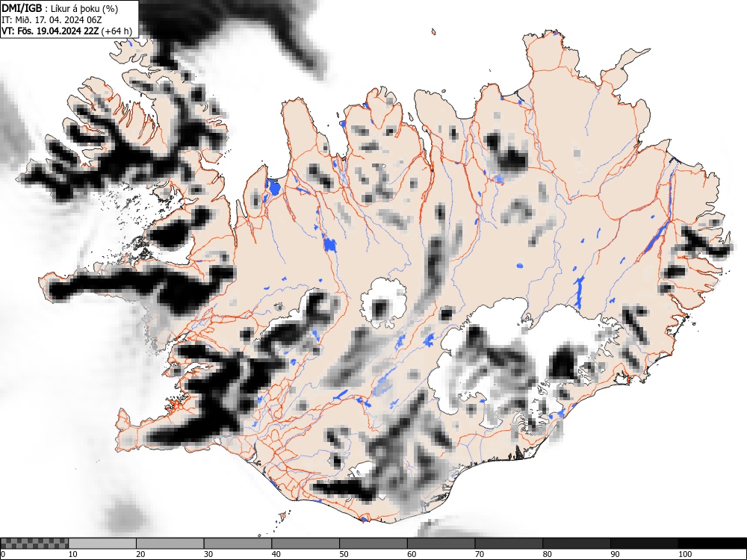Click the 80–90 near-black legend segment
The image size is (747, 560).
click(576, 544)
